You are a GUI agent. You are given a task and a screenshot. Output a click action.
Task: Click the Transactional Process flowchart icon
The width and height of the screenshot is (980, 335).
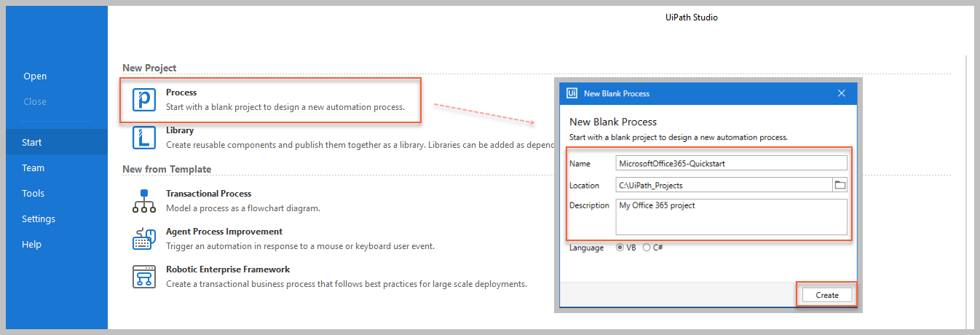[144, 200]
